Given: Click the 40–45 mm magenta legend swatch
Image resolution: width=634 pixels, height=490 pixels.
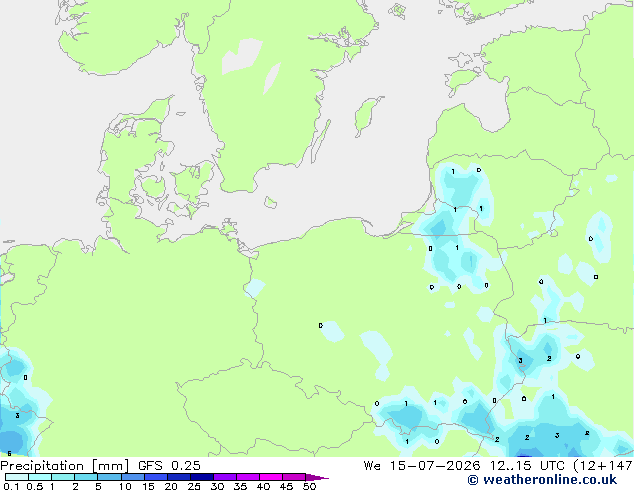Looking at the screenshot, I should 271,477.
